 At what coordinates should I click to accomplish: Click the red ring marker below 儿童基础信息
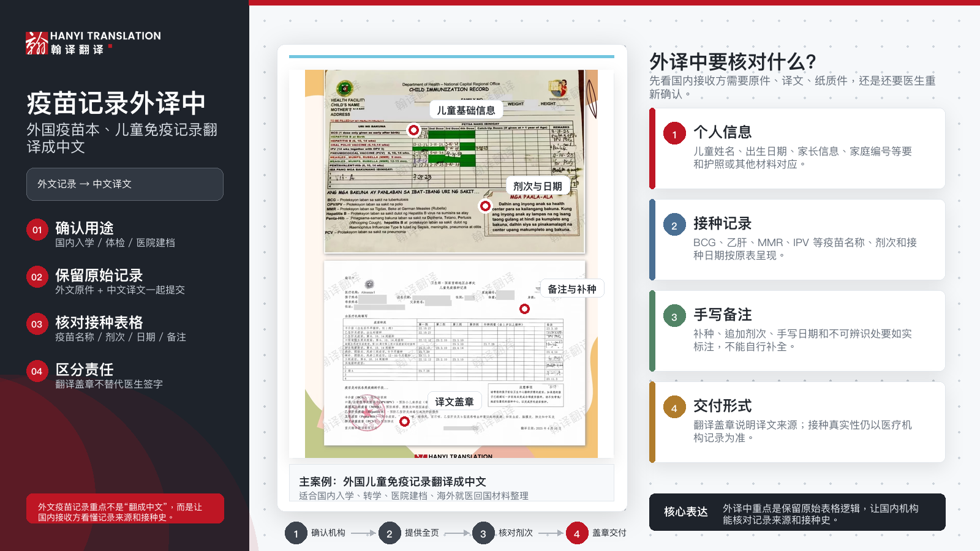(x=414, y=130)
